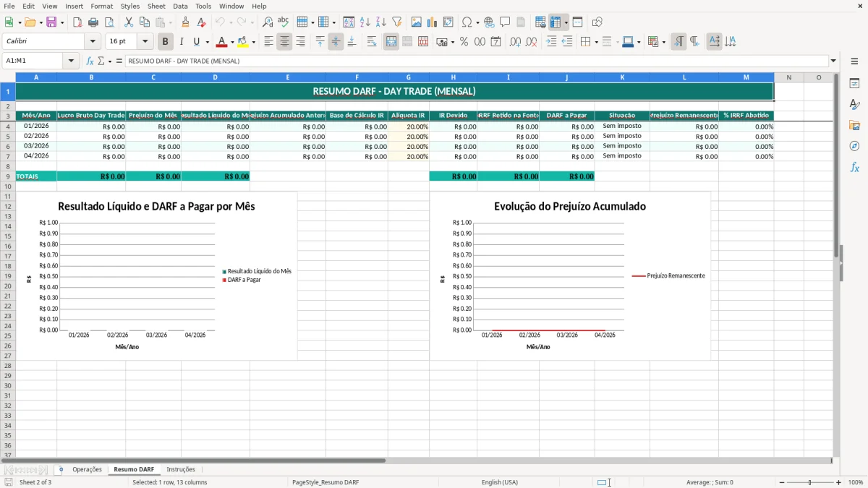The width and height of the screenshot is (868, 488).
Task: Click the Open folder icon
Action: click(29, 22)
